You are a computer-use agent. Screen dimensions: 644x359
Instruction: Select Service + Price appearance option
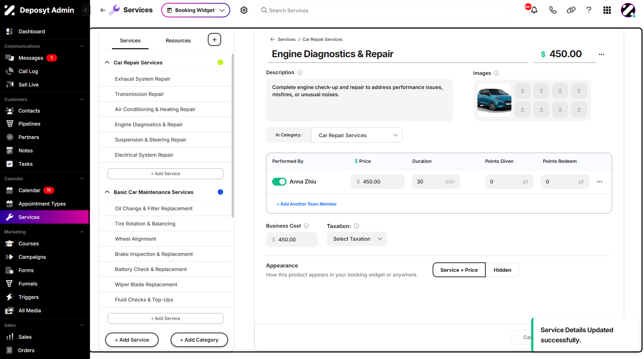(x=459, y=270)
